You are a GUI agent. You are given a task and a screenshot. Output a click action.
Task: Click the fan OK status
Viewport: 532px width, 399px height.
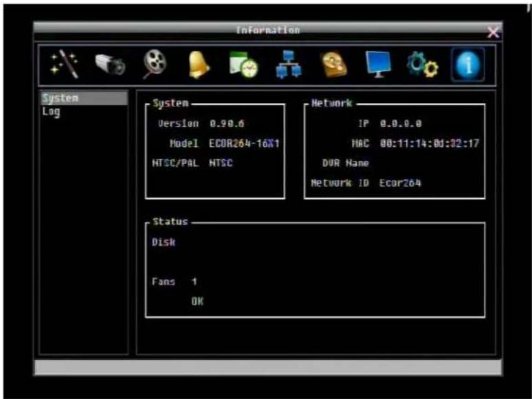[197, 301]
